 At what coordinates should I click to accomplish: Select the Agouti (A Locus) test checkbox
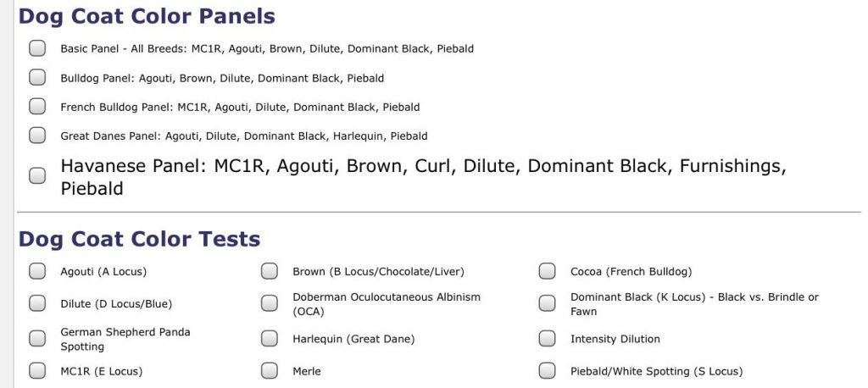pos(37,272)
